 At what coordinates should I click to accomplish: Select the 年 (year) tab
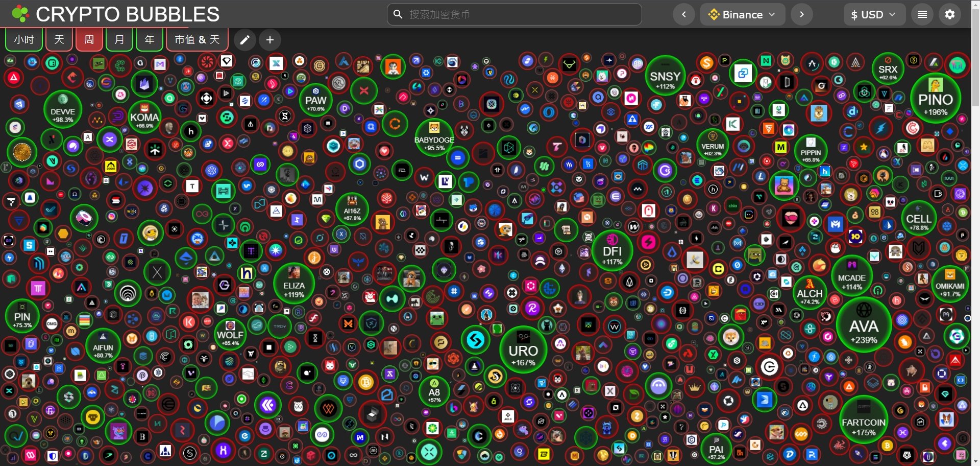click(150, 40)
